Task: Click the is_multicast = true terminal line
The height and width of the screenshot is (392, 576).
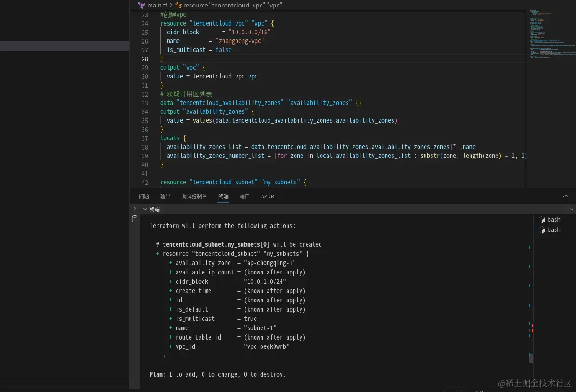Action: click(213, 319)
